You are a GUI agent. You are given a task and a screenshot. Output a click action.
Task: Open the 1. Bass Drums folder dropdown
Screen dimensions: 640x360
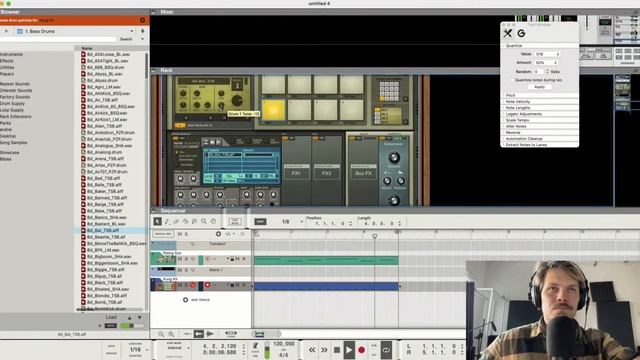point(131,31)
